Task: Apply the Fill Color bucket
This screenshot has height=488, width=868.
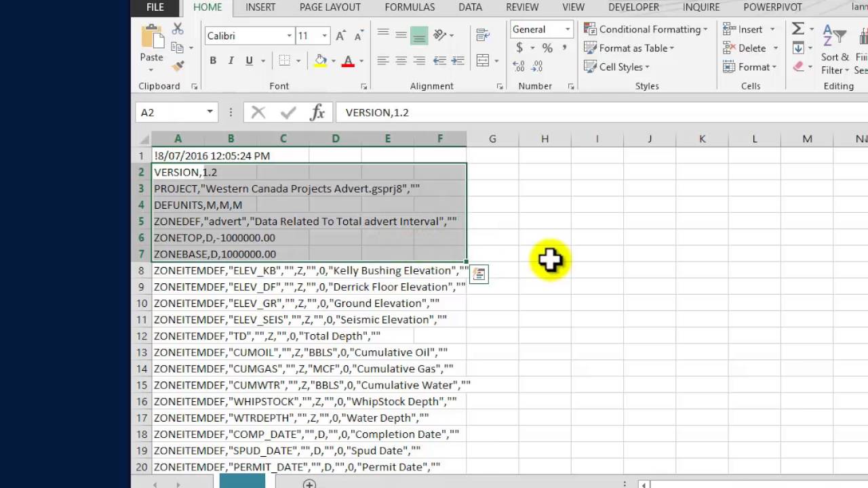Action: (321, 61)
